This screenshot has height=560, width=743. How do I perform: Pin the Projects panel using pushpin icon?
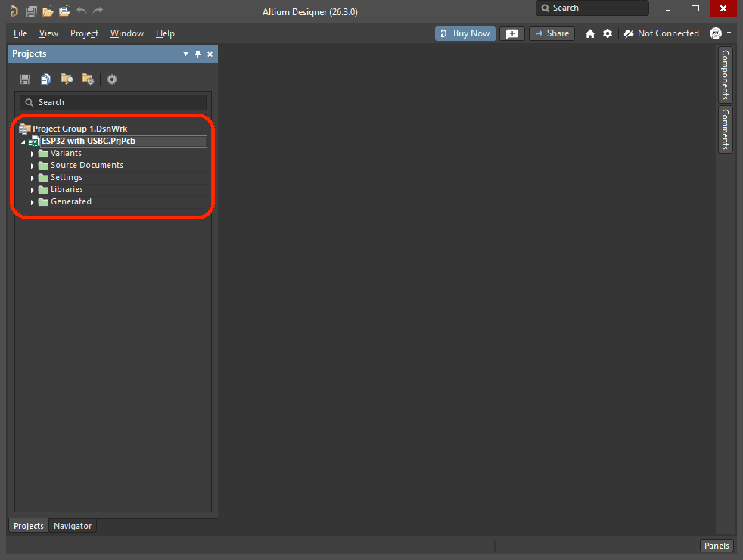point(198,54)
